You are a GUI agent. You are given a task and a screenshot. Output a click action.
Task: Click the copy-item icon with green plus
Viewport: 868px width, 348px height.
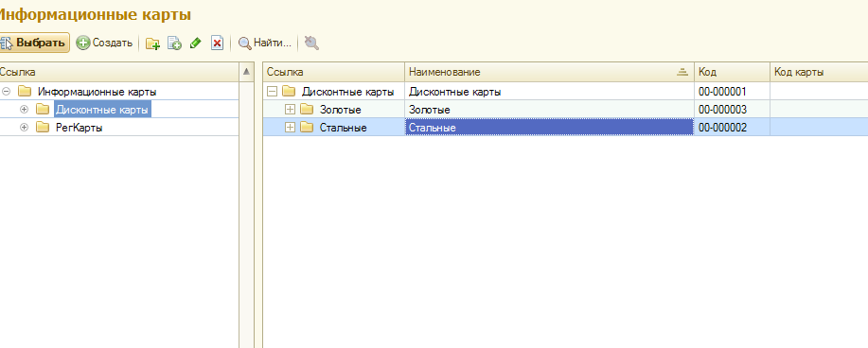(174, 43)
